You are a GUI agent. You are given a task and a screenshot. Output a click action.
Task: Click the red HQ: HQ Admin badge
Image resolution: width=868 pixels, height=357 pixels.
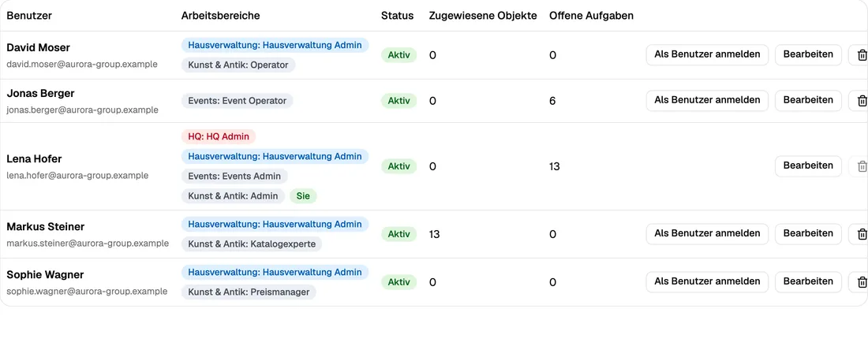coord(219,136)
